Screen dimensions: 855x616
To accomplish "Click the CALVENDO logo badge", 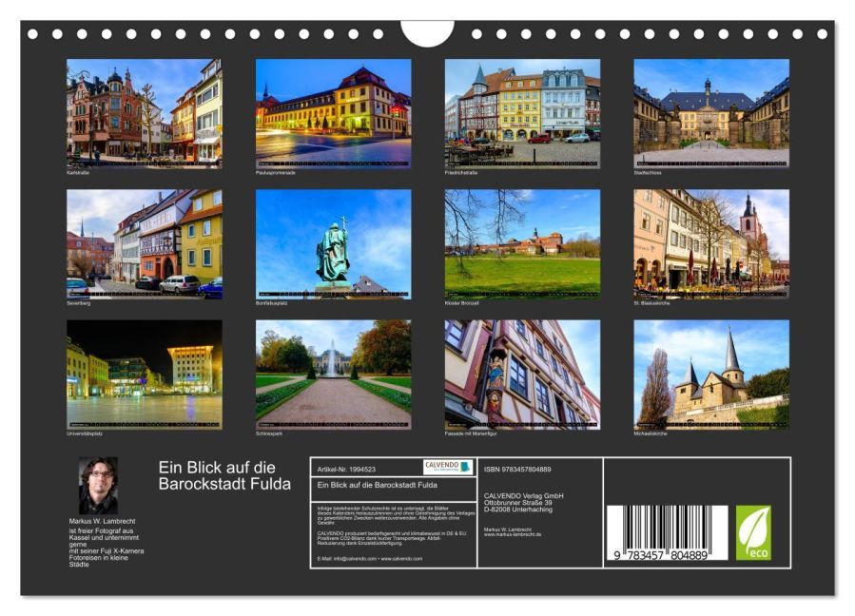I will coord(448,467).
